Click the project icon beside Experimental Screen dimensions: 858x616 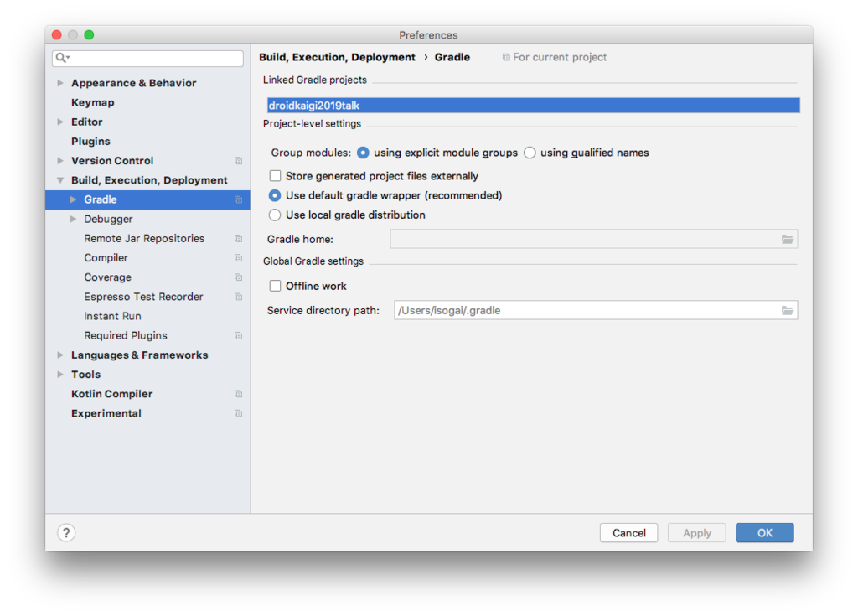click(238, 413)
